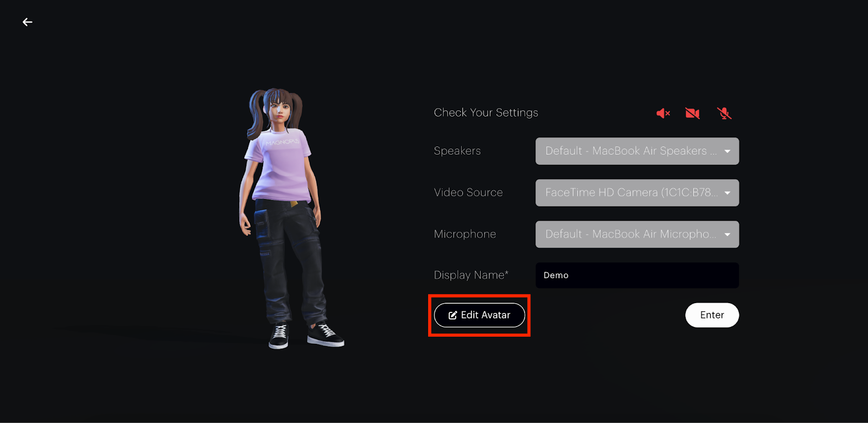This screenshot has width=868, height=423.
Task: Click the avatar's pigtailed head
Action: pos(278,108)
